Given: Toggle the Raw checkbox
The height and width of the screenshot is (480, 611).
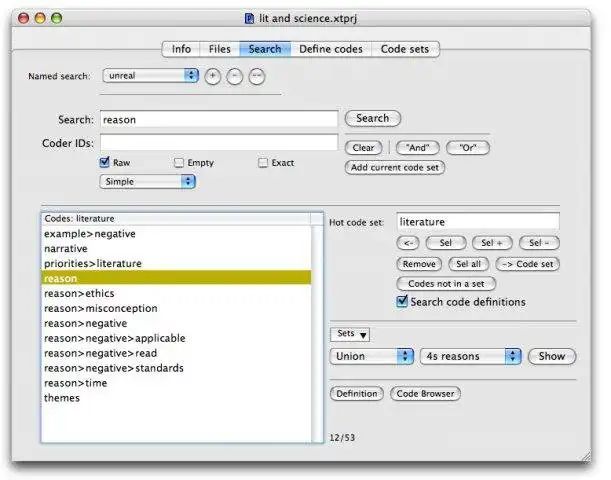Looking at the screenshot, I should [x=104, y=162].
